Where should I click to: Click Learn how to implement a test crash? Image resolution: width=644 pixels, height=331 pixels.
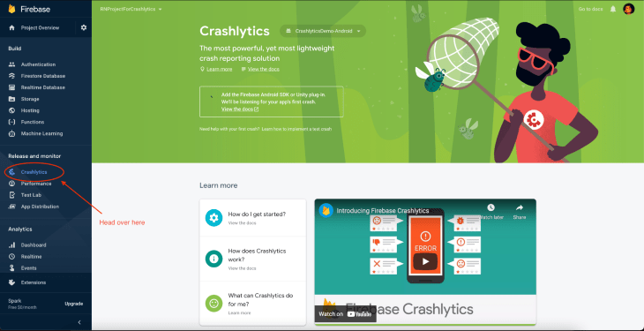[296, 129]
